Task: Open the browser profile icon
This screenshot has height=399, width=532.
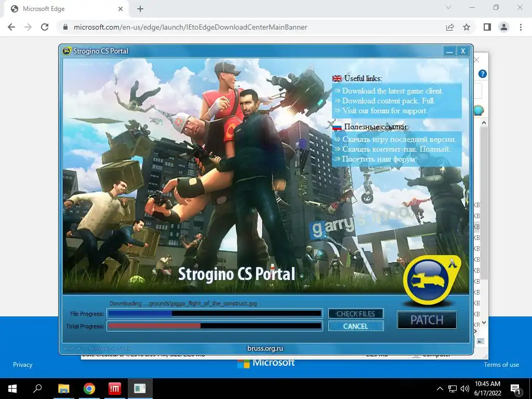Action: click(x=504, y=27)
